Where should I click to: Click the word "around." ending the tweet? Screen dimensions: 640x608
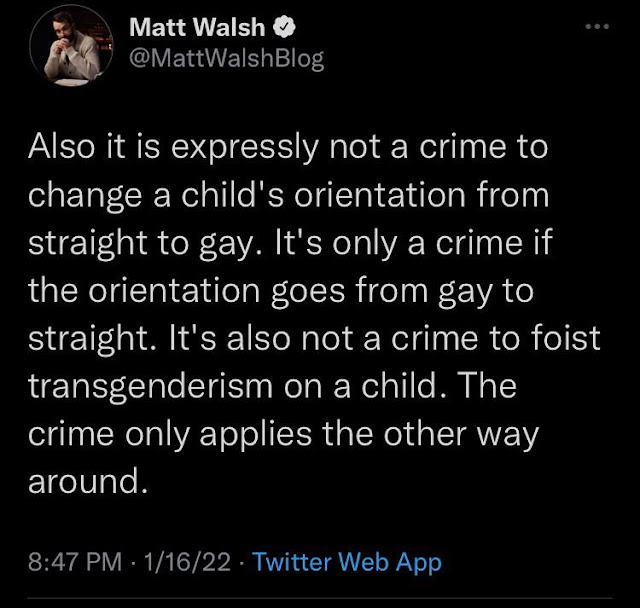click(89, 482)
